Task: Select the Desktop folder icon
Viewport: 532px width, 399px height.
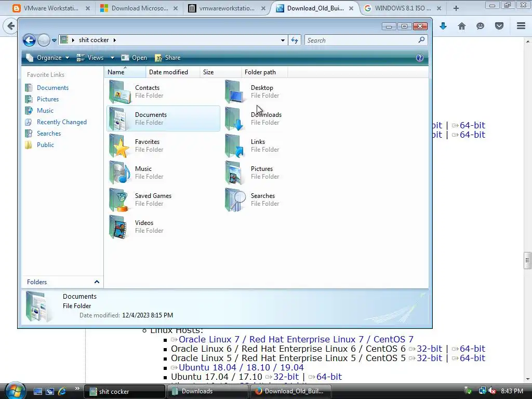Action: pyautogui.click(x=235, y=91)
